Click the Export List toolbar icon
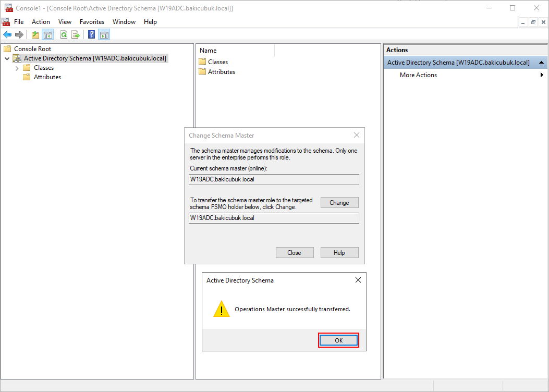Viewport: 549px width, 392px height. (75, 34)
